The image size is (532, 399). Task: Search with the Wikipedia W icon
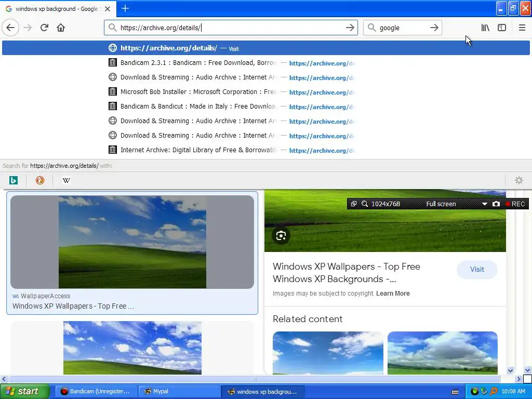[66, 180]
